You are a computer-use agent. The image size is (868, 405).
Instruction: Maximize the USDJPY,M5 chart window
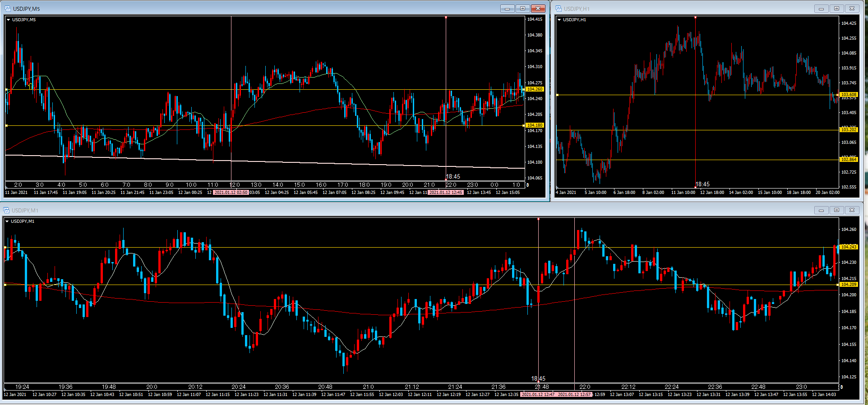pos(522,9)
